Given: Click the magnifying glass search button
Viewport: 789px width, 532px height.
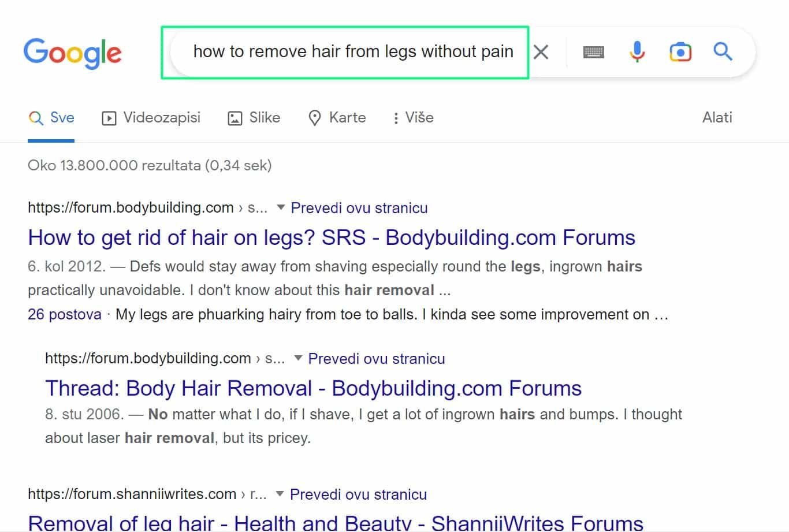Looking at the screenshot, I should (x=723, y=51).
